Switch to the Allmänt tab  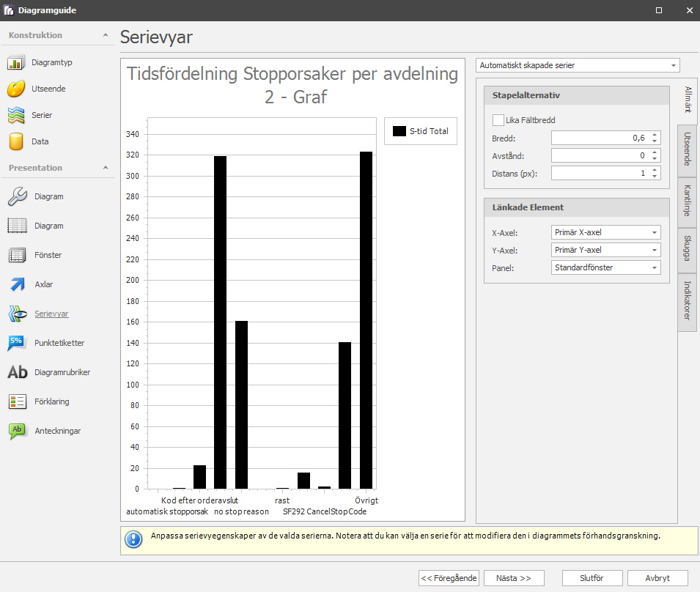[688, 100]
